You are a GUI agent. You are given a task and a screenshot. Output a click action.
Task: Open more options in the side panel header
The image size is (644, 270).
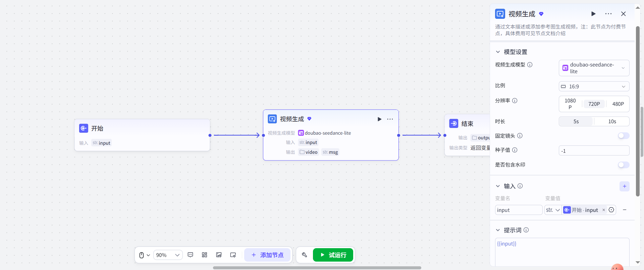[608, 14]
